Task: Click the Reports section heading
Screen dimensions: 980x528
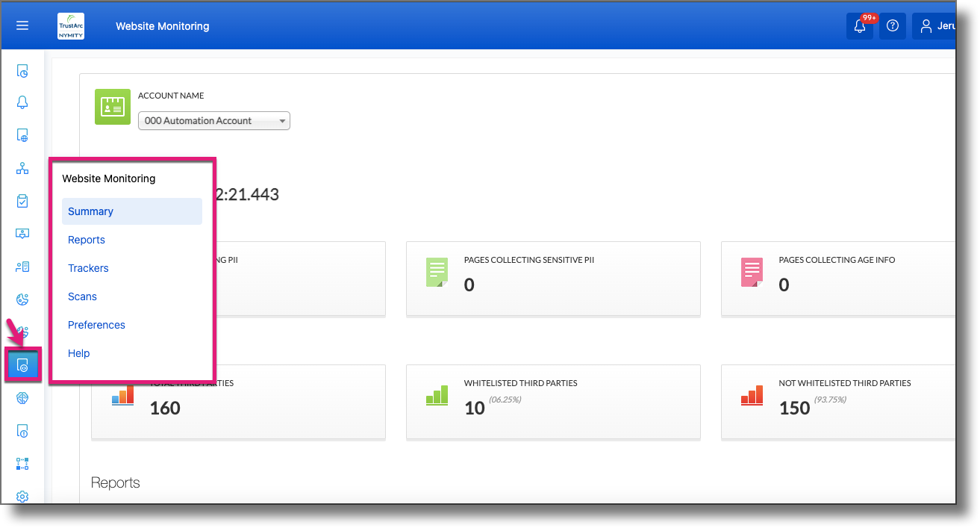Action: 116,482
